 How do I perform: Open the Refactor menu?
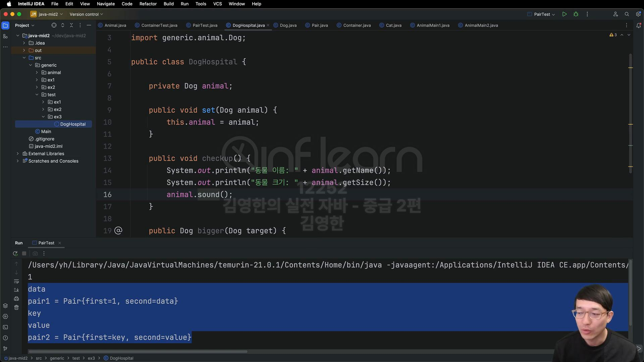(x=148, y=4)
